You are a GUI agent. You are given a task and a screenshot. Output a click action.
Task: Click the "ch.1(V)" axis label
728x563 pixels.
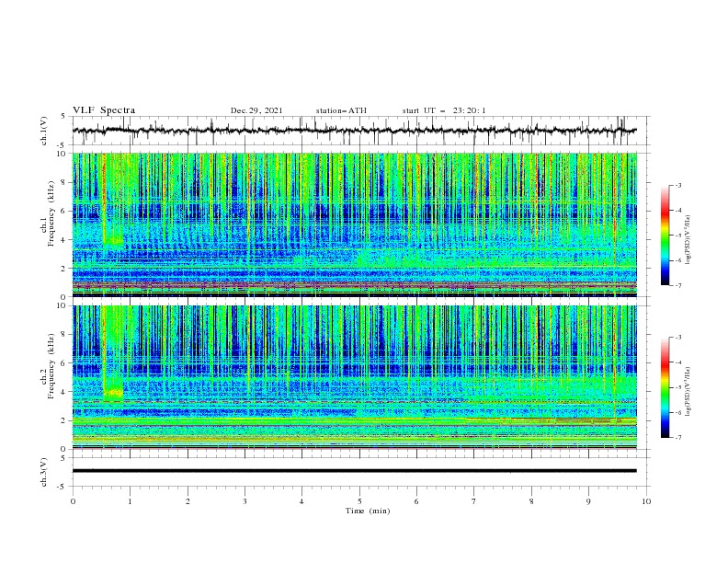44,131
